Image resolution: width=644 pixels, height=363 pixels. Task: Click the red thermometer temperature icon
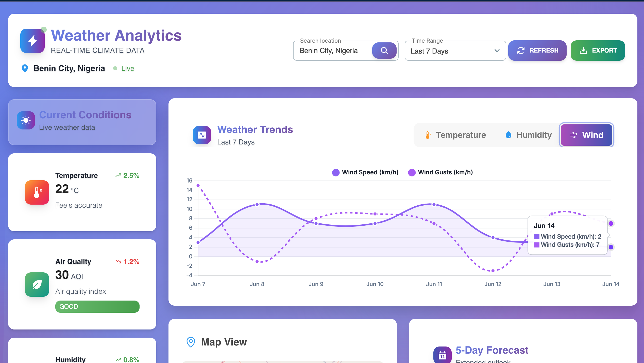coord(37,192)
